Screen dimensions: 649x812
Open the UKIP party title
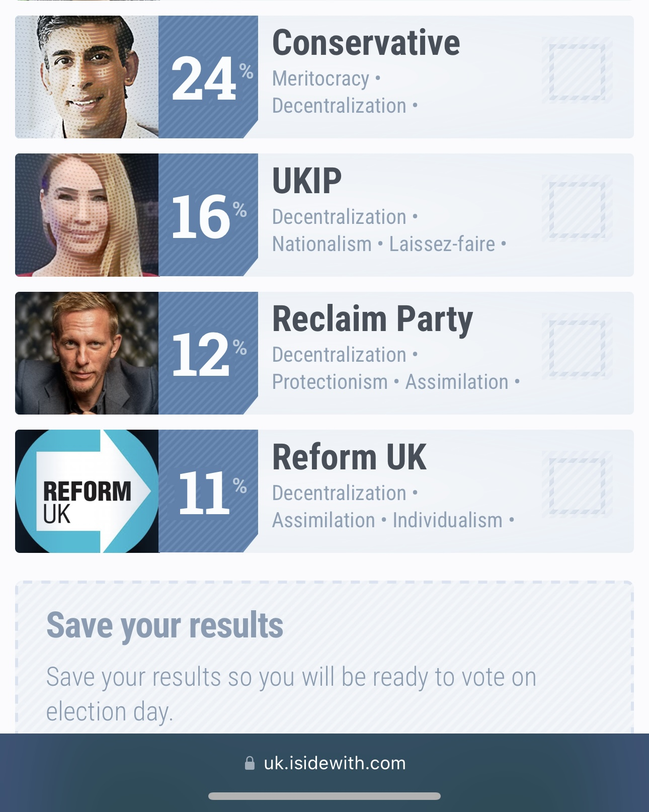(x=307, y=181)
